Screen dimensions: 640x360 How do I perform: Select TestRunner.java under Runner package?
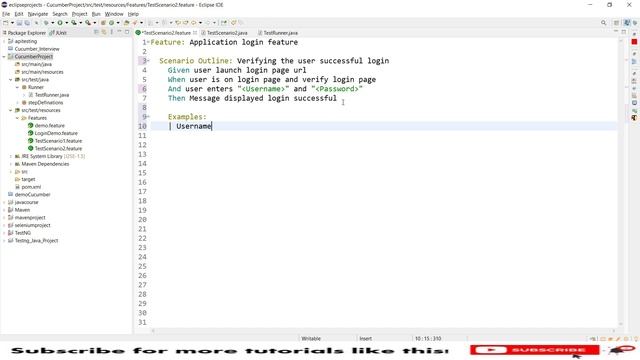click(x=52, y=95)
